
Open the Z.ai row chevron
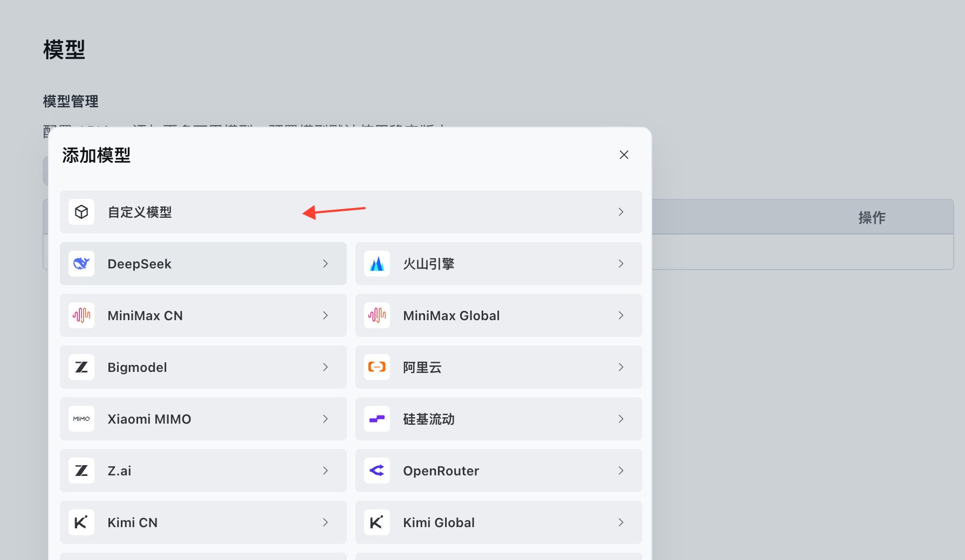pos(325,471)
